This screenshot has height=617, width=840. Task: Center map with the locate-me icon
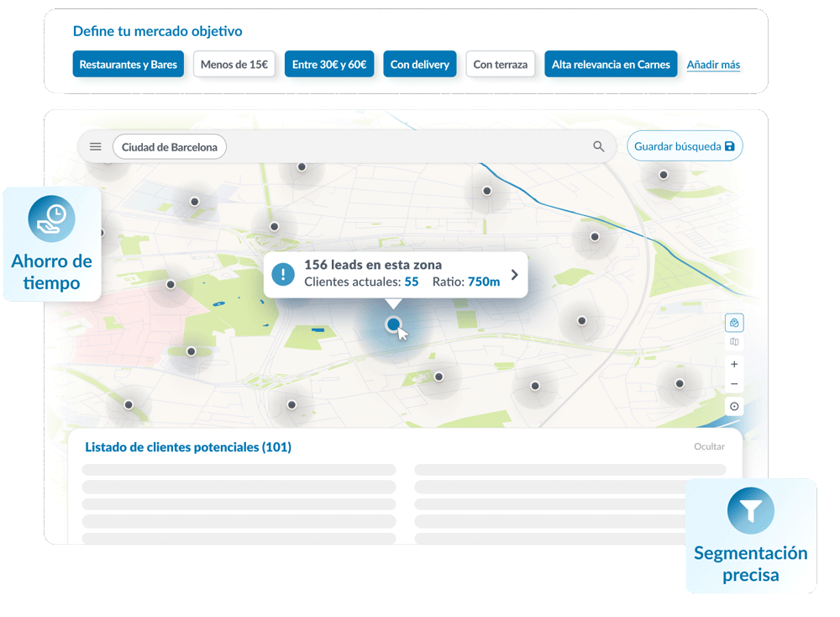coord(734,406)
